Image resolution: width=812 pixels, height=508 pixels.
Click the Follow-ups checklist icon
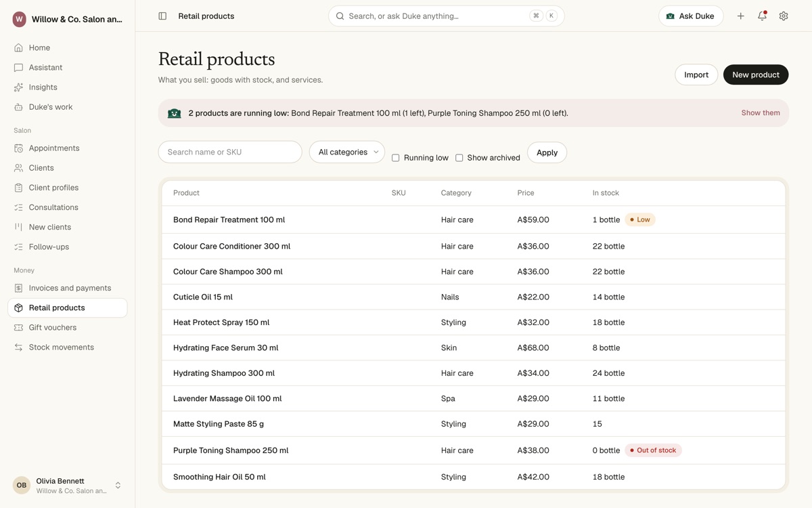18,247
